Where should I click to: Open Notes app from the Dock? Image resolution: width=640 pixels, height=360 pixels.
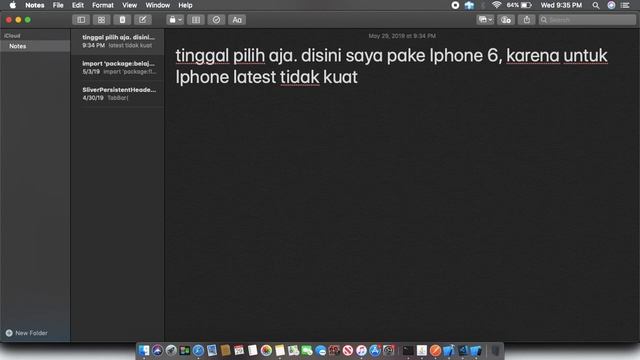click(x=280, y=351)
